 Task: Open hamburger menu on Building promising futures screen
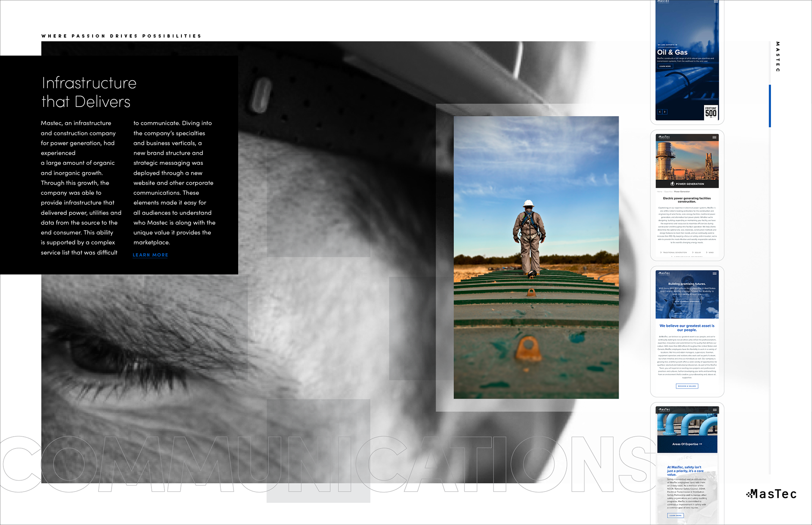click(x=714, y=273)
